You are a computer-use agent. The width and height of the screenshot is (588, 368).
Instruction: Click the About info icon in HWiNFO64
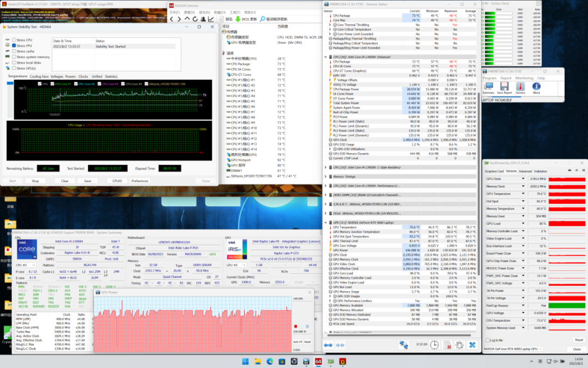tap(536, 86)
